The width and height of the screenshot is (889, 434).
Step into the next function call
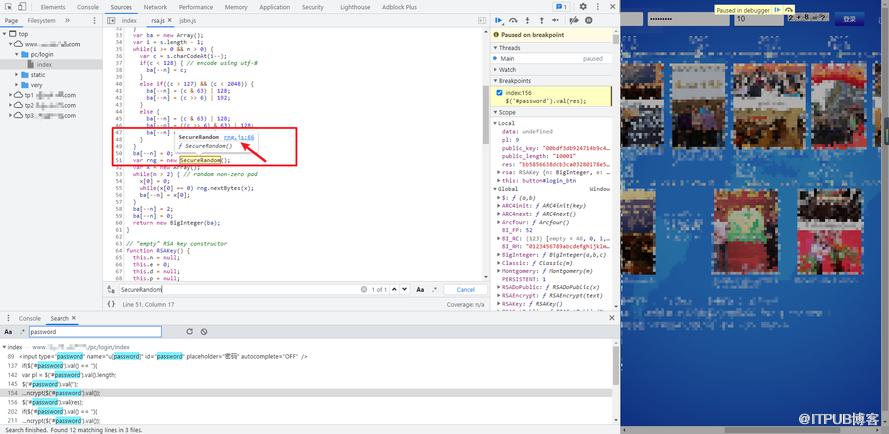point(527,20)
